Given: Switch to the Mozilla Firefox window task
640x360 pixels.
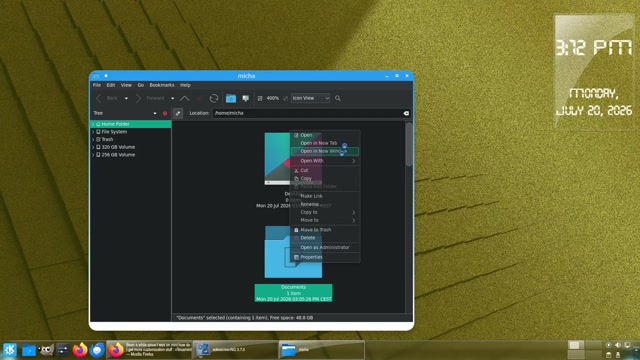Looking at the screenshot, I should pos(149,350).
